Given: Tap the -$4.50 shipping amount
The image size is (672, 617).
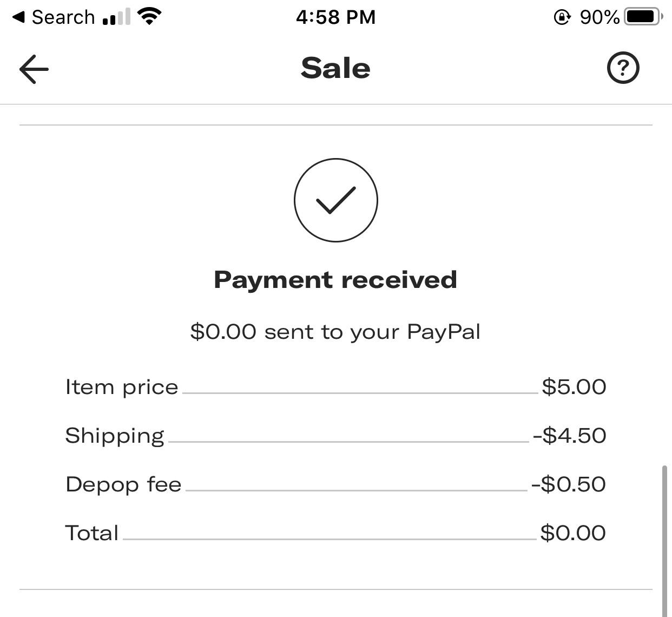Looking at the screenshot, I should (570, 435).
